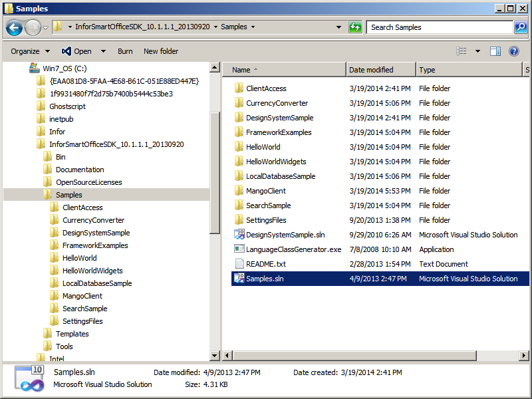532x399 pixels.
Task: Sort files by the Date modified column
Action: pyautogui.click(x=371, y=70)
